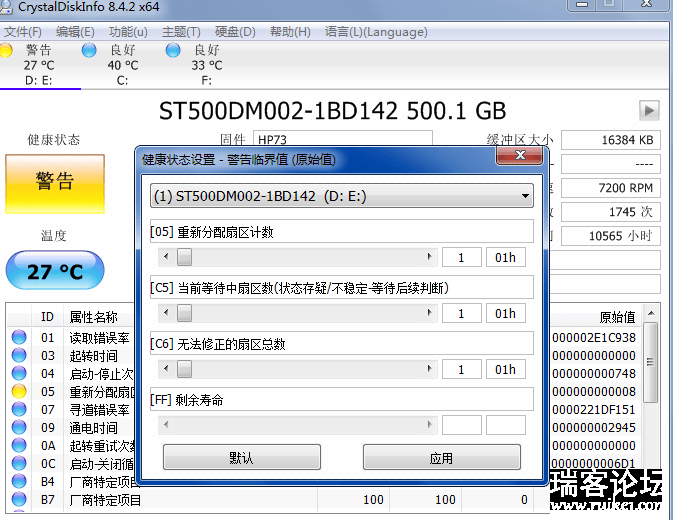Click left arrow of [C5] slider
The height and width of the screenshot is (520, 673).
(x=166, y=313)
